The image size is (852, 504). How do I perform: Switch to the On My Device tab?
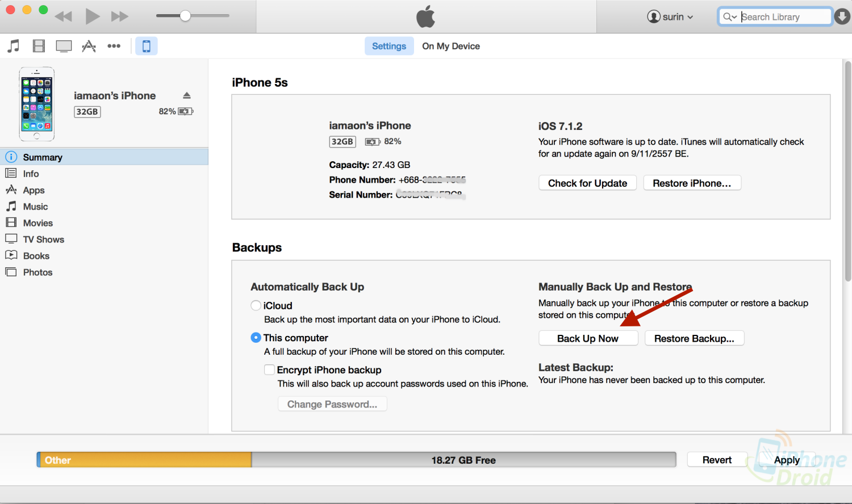tap(451, 46)
